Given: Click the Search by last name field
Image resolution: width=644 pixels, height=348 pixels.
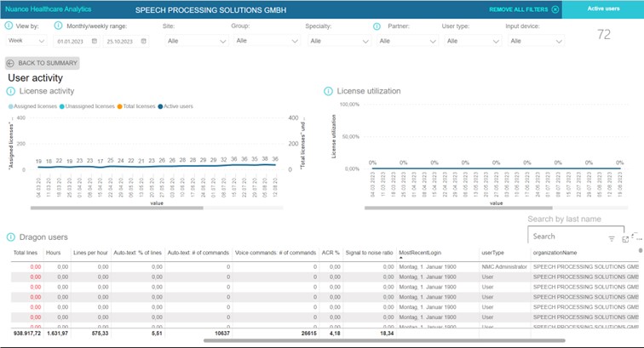Looking at the screenshot, I should point(566,237).
